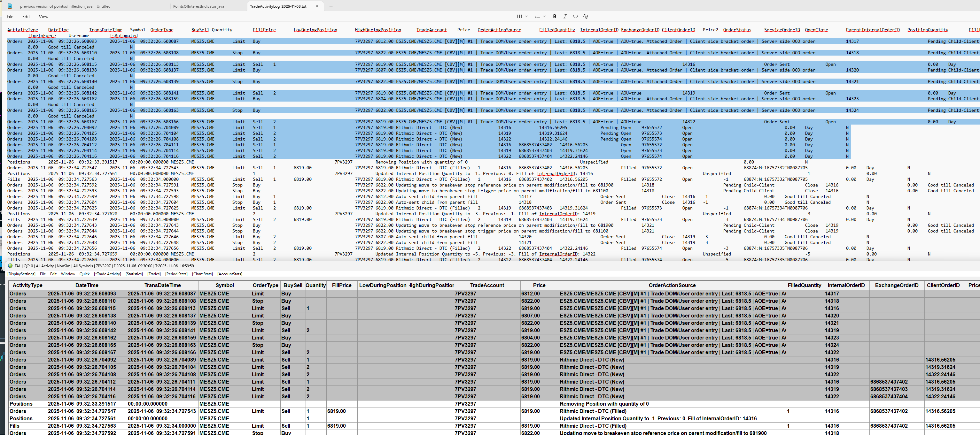Open the Quick menu in Trade Activity Log
The height and width of the screenshot is (435, 980).
point(84,274)
